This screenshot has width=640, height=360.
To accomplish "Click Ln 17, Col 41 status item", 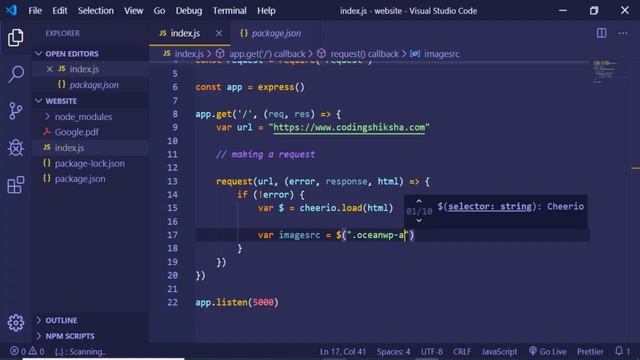I will tap(342, 351).
